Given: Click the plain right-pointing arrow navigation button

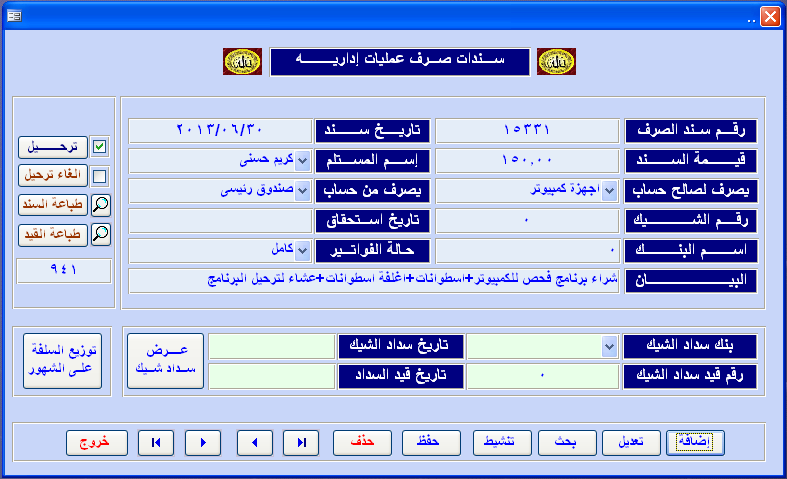Looking at the screenshot, I should pyautogui.click(x=203, y=441).
